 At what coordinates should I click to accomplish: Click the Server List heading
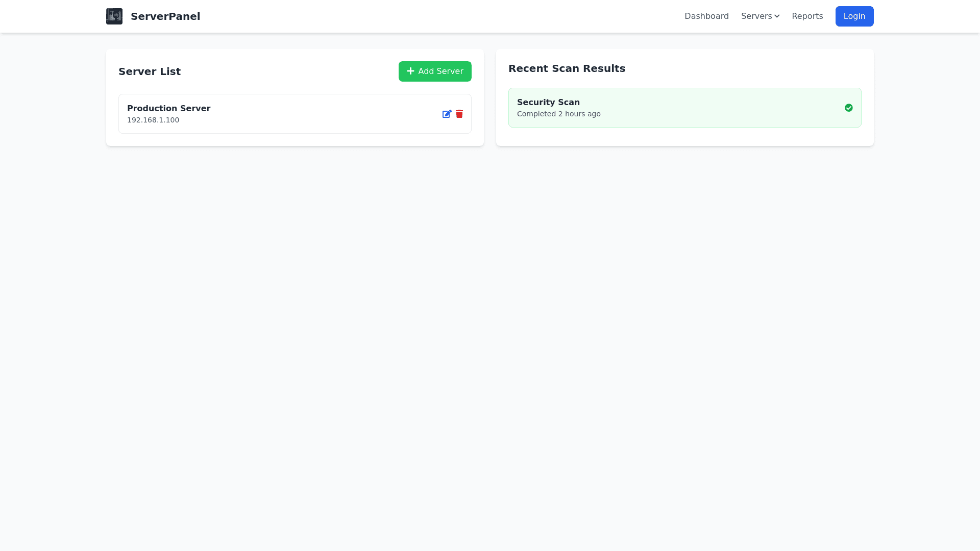[x=150, y=71]
